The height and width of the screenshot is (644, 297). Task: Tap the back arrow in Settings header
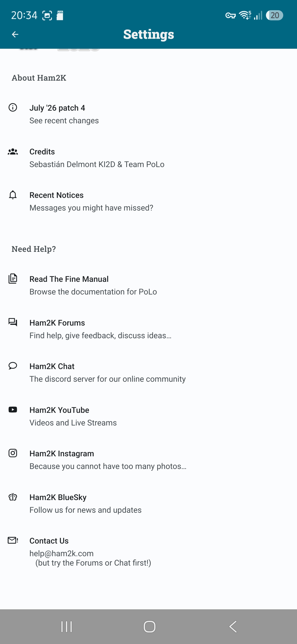pos(15,34)
